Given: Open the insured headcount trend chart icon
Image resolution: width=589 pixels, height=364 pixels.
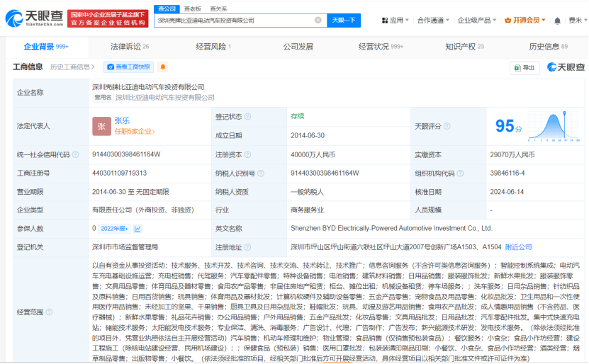Looking at the screenshot, I should click(138, 229).
